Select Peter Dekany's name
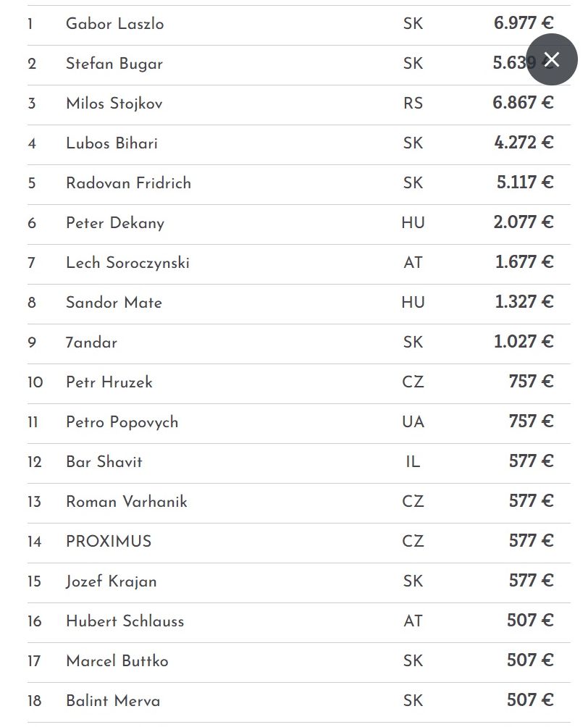The height and width of the screenshot is (727, 588). click(114, 223)
